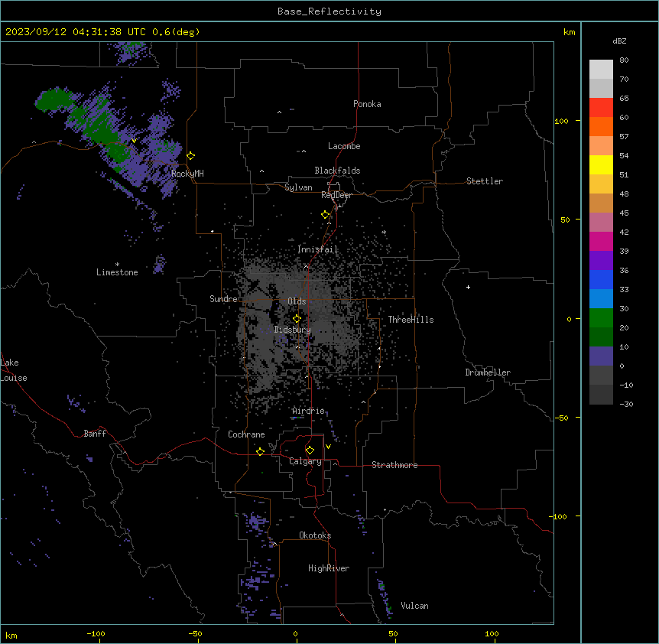The width and height of the screenshot is (659, 644).
Task: Select the yellow V marker east of Calgary
Action: point(328,447)
